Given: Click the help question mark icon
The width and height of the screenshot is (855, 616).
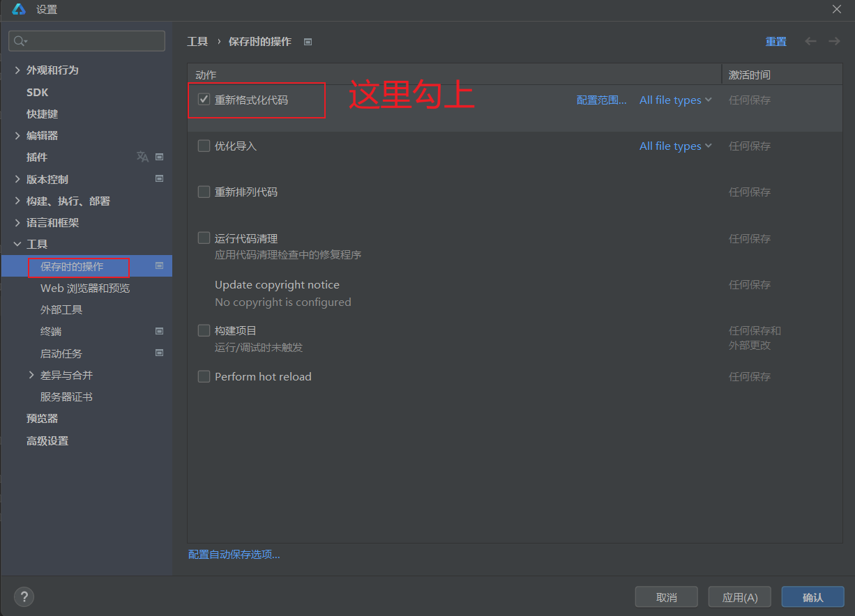Looking at the screenshot, I should (24, 596).
